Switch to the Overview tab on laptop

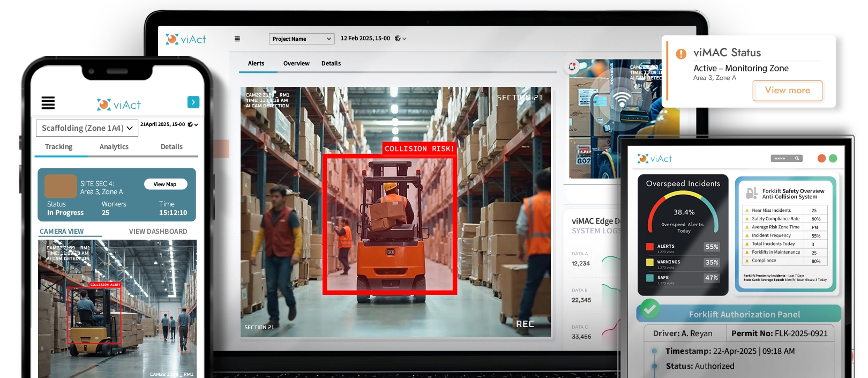click(296, 63)
